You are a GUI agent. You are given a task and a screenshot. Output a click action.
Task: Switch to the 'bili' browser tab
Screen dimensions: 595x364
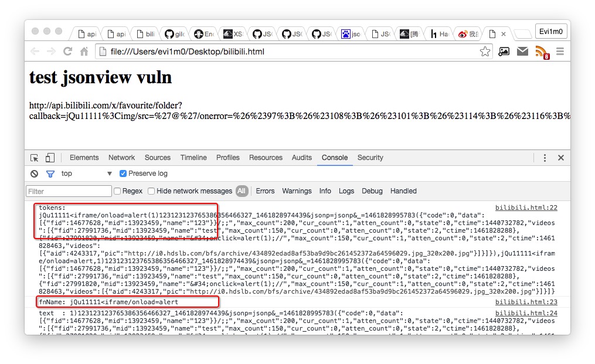coord(146,34)
